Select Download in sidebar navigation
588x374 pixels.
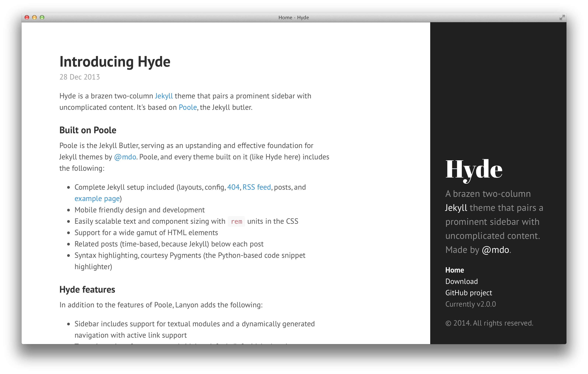point(461,281)
